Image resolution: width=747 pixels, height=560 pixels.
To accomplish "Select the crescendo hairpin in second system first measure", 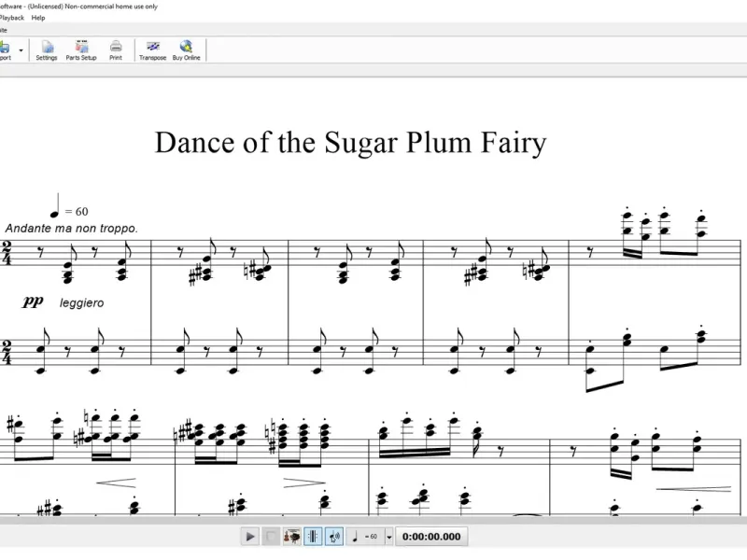I will [116, 483].
